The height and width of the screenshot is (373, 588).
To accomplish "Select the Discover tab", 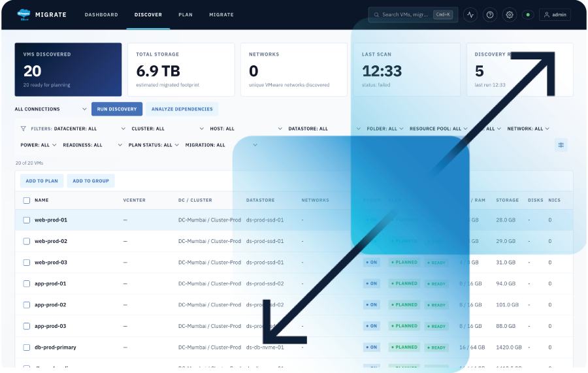I will pos(148,14).
